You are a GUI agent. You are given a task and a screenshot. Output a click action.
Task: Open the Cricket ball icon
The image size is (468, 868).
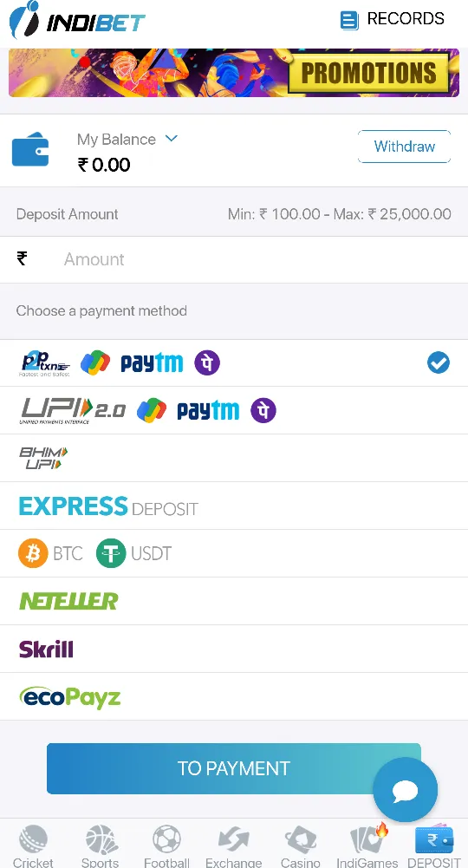[x=33, y=839]
